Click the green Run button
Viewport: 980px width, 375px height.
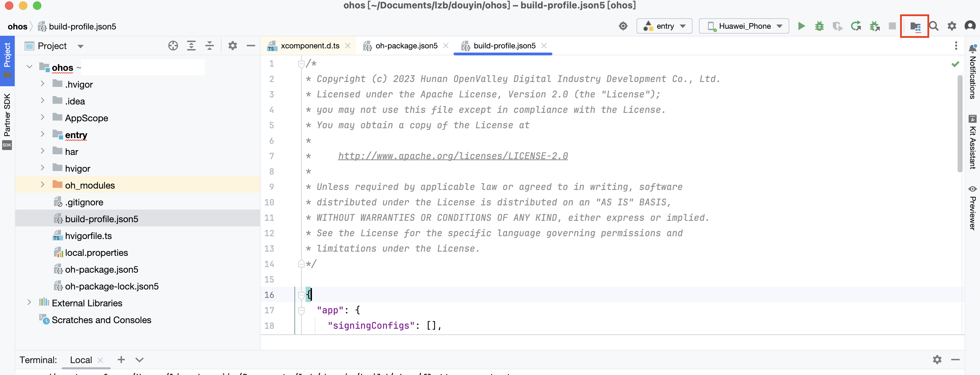click(x=801, y=26)
